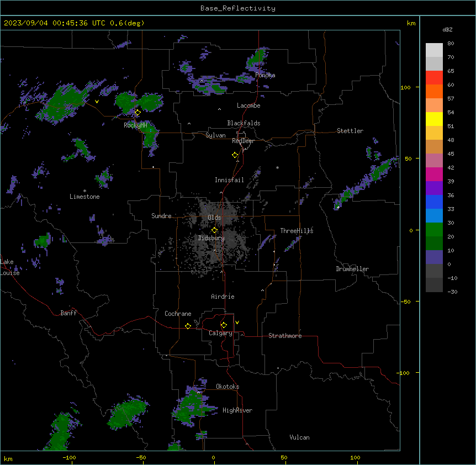Click the yellow diamond marker above Calgary label
The width and height of the screenshot is (476, 465).
click(224, 325)
